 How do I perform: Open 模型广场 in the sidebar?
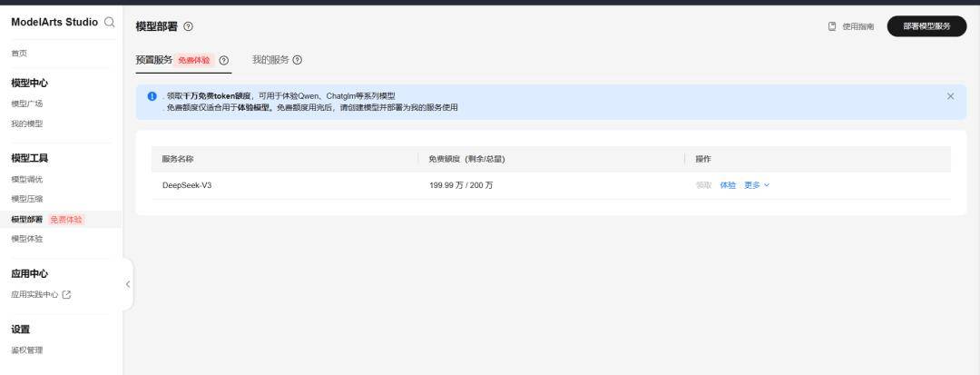point(27,104)
